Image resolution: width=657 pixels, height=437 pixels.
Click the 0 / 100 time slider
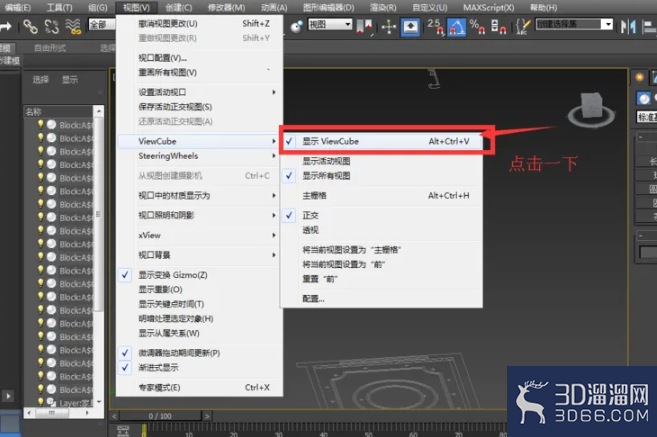click(160, 416)
